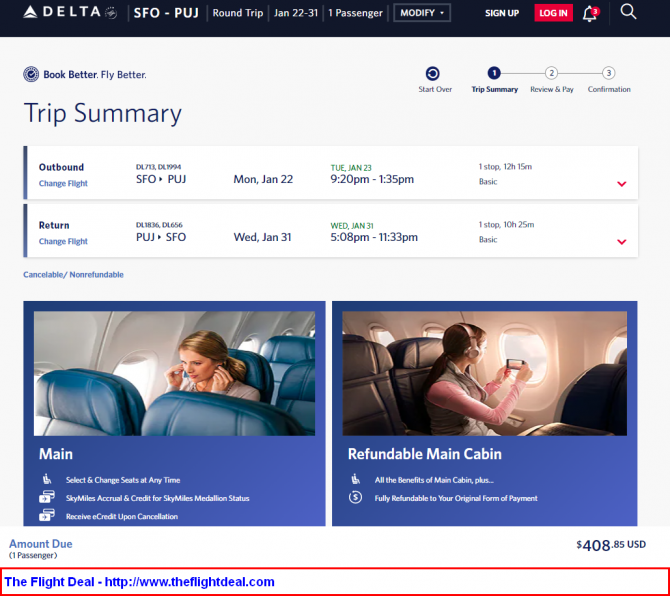Click the Start Over circular arrow icon

(432, 73)
